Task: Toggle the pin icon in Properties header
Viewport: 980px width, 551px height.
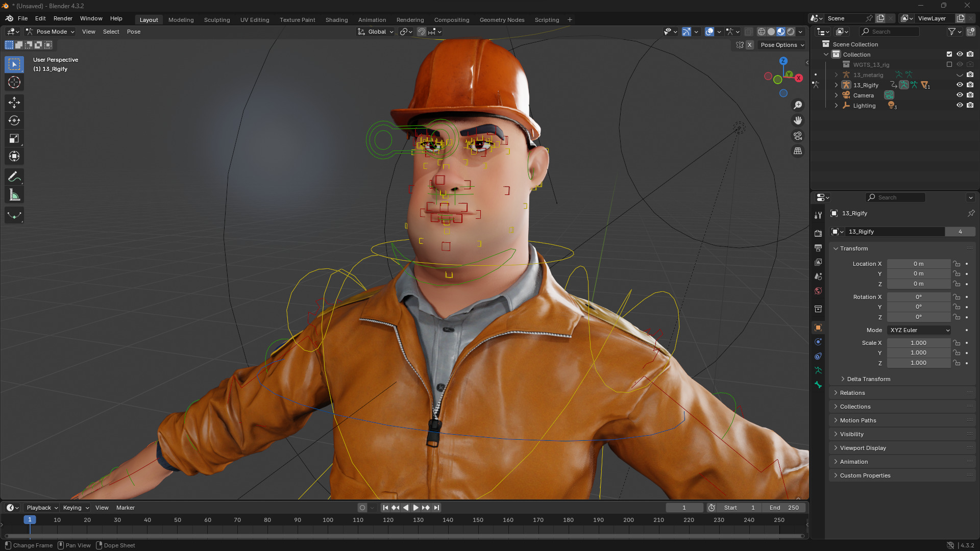Action: 971,213
